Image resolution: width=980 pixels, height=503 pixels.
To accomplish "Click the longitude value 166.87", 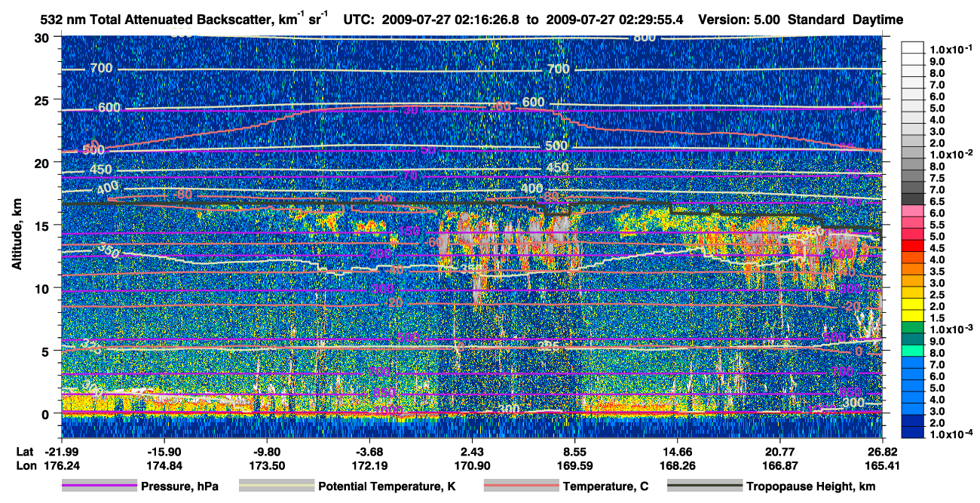I will [x=780, y=465].
